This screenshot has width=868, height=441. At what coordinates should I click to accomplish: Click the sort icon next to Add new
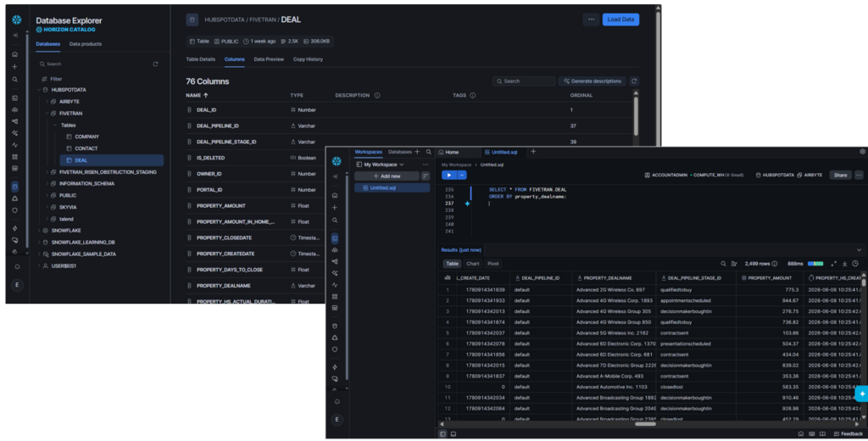point(426,176)
